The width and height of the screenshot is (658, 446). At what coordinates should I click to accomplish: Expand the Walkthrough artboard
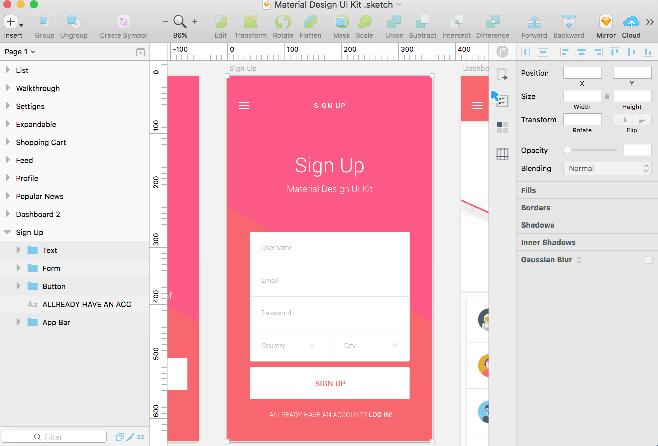[8, 88]
